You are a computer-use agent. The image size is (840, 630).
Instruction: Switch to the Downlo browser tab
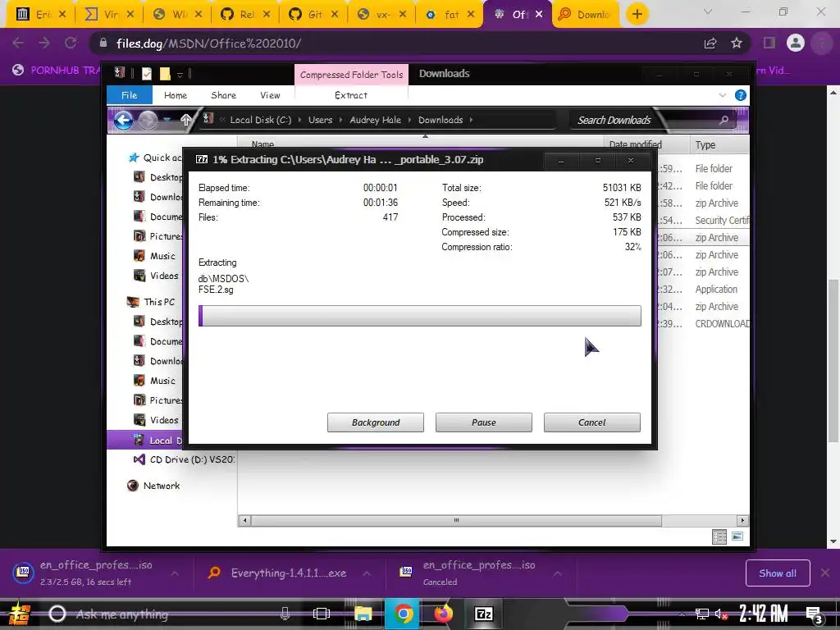[584, 15]
